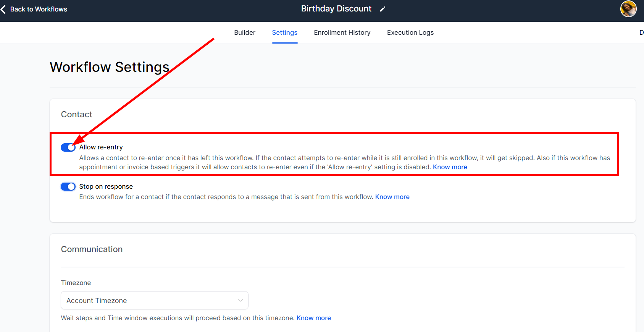Select the Settings tab
The width and height of the screenshot is (644, 332).
click(284, 32)
